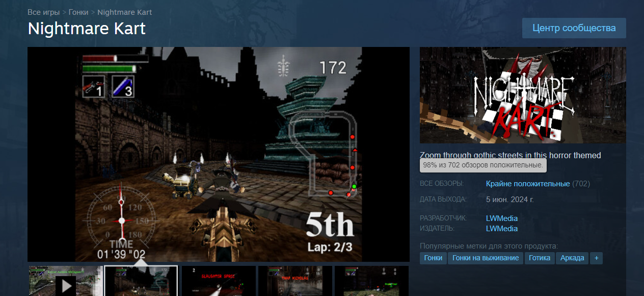Click the Nightmare Kart page title
644x296 pixels.
(87, 29)
